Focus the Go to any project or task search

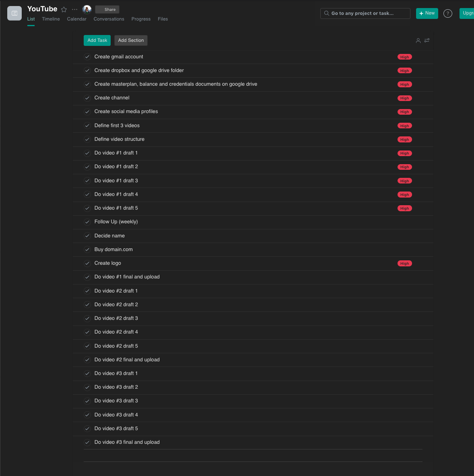(x=365, y=13)
